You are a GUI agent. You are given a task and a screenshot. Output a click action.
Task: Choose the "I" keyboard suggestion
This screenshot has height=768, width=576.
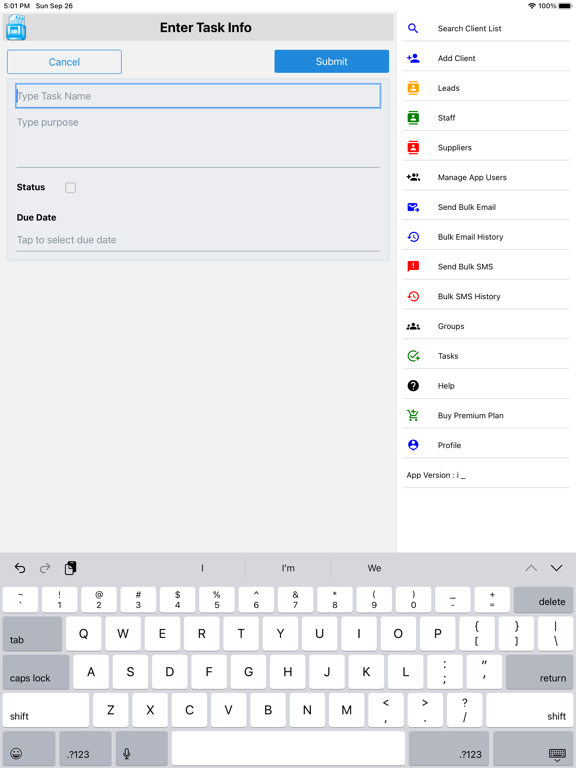coord(202,568)
